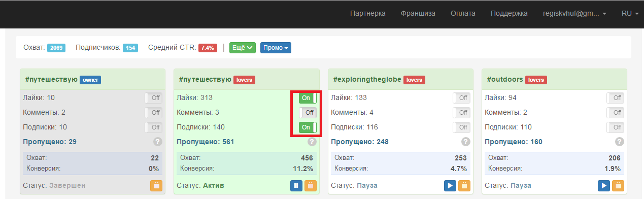
Task: Start the #outdoors campaign with play button
Action: pos(604,186)
